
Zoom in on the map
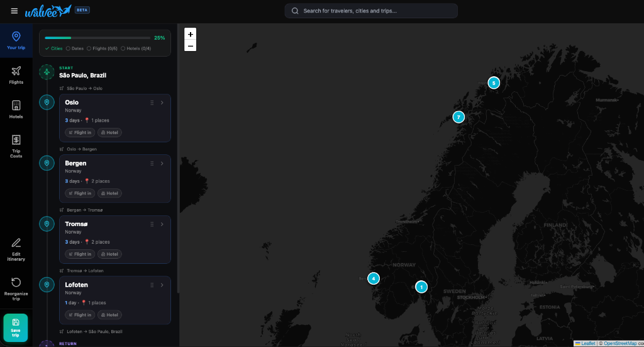click(190, 34)
